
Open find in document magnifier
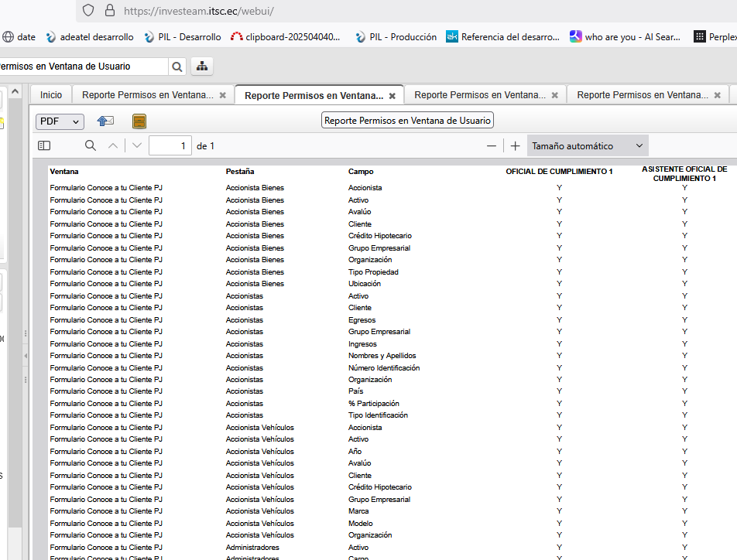[x=91, y=145]
